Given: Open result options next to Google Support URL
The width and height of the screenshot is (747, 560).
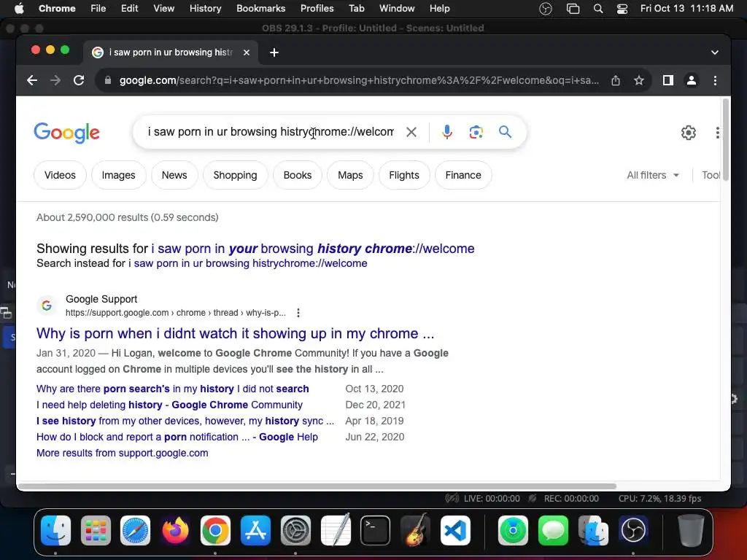Looking at the screenshot, I should point(298,313).
